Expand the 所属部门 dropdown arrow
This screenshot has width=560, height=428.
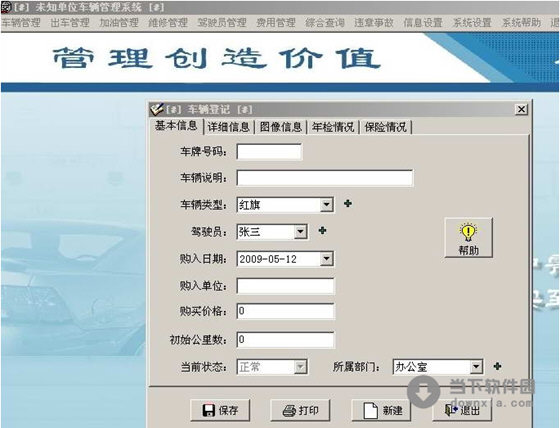click(x=476, y=367)
